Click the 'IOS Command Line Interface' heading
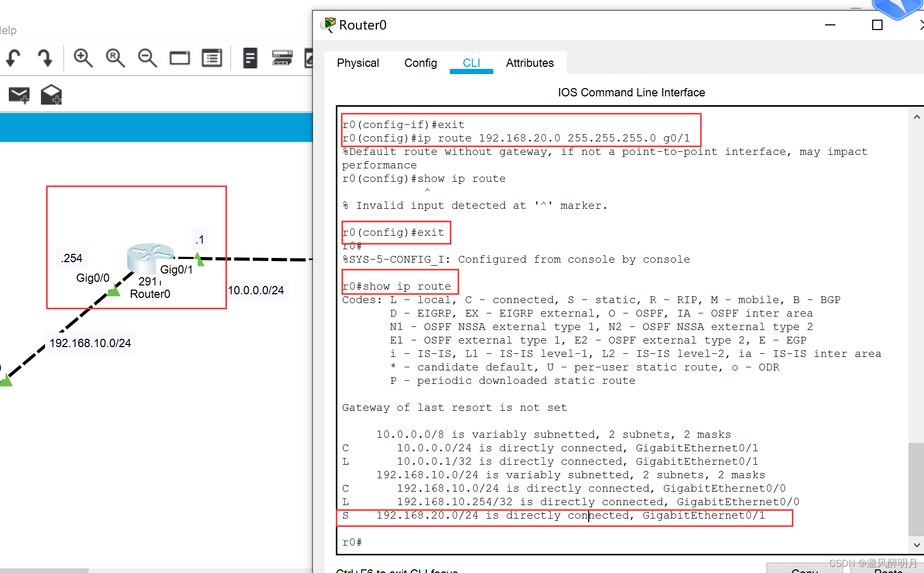Image resolution: width=924 pixels, height=573 pixels. [x=631, y=92]
